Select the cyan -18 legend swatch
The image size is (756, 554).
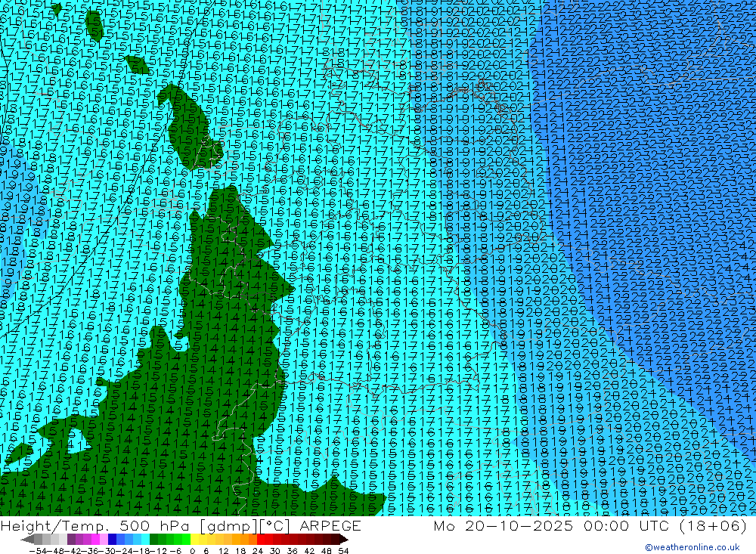point(145,540)
